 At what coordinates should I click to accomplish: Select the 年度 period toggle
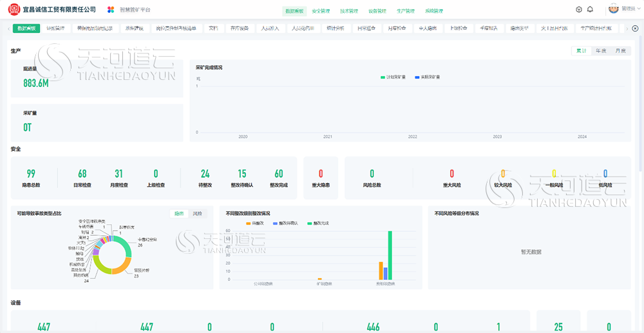pyautogui.click(x=601, y=51)
